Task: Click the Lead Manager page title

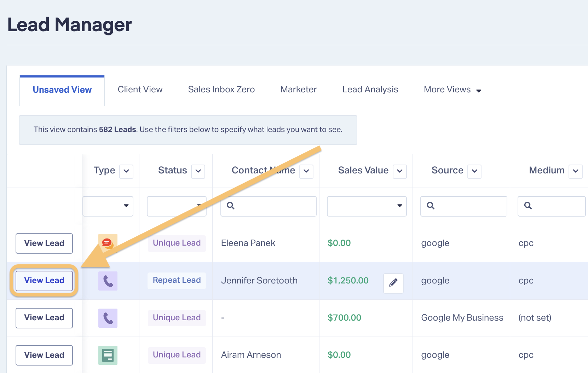Action: click(69, 25)
